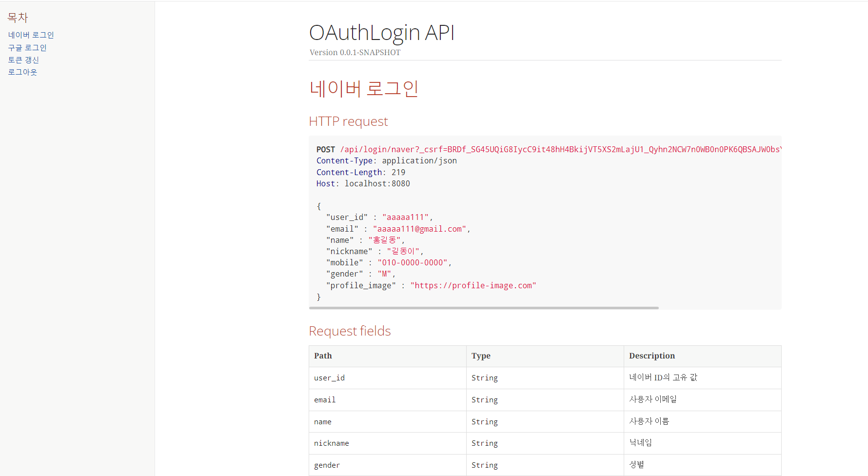Click the Path column header
The height and width of the screenshot is (476, 868).
click(x=388, y=356)
